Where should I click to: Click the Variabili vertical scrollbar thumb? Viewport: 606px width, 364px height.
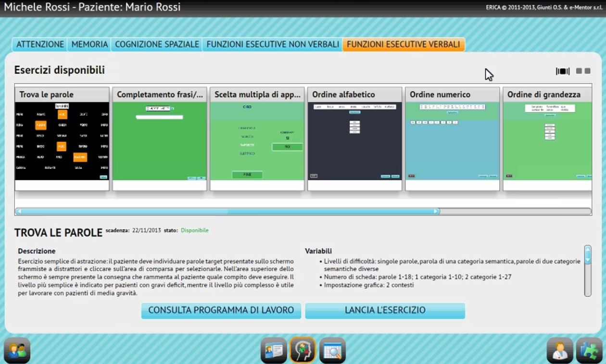pos(588,255)
